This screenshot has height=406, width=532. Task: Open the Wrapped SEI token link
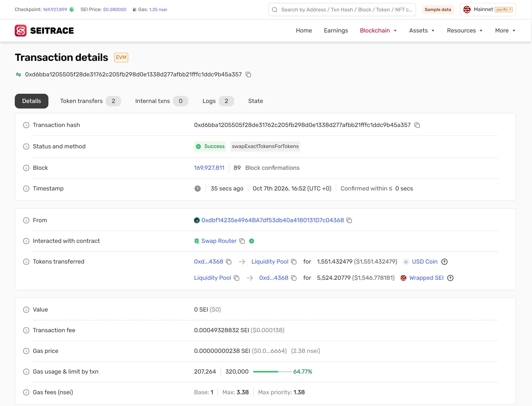click(426, 278)
